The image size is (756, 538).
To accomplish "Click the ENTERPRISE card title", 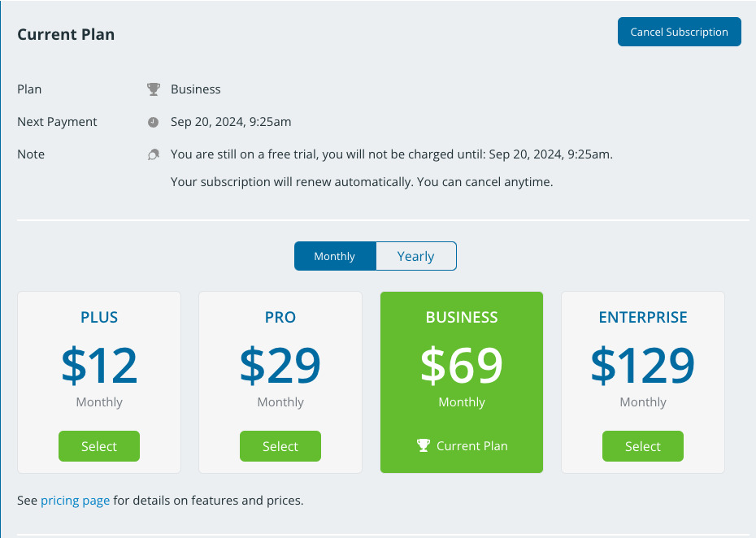I will point(643,317).
